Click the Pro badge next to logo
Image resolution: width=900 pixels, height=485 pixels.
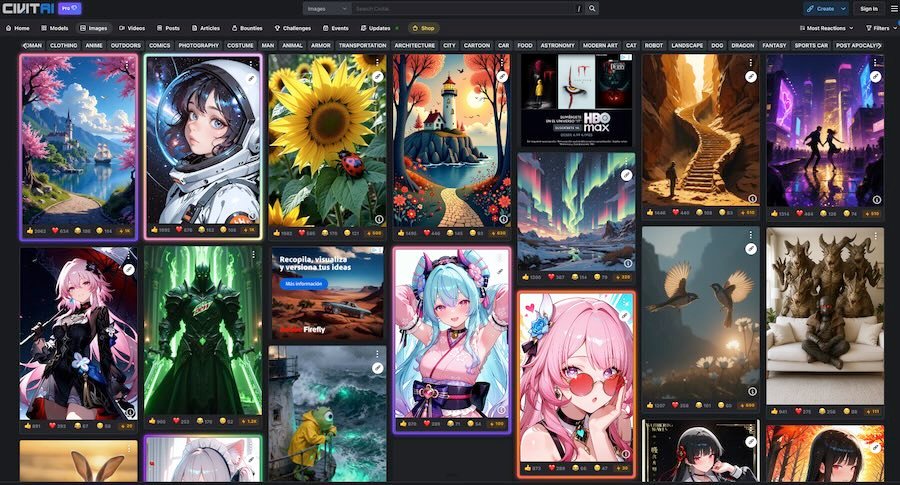point(69,9)
